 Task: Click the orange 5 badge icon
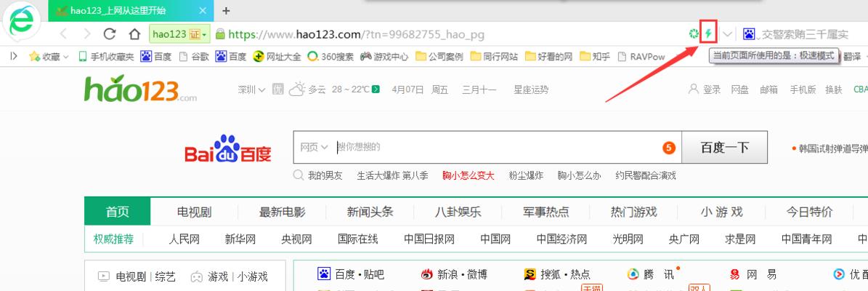click(669, 148)
